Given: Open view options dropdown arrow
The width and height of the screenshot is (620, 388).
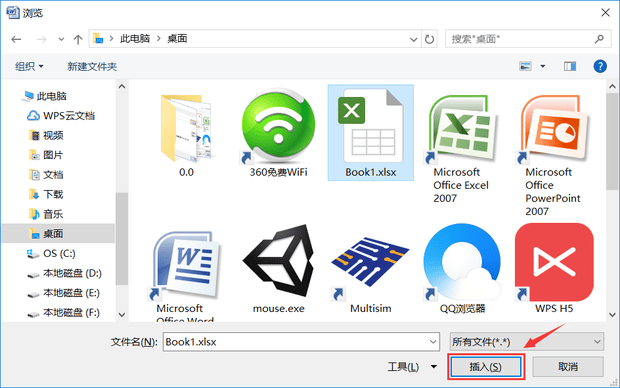Looking at the screenshot, I should [x=543, y=66].
